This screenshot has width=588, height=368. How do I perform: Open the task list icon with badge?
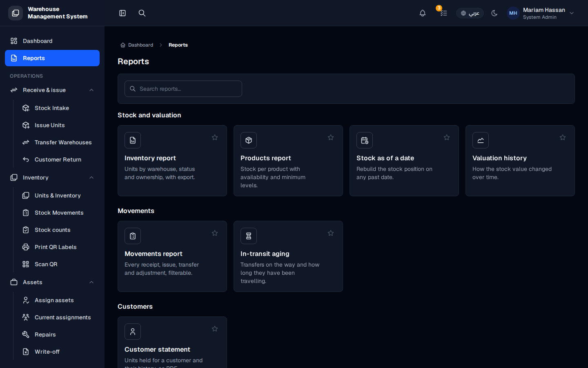click(443, 13)
